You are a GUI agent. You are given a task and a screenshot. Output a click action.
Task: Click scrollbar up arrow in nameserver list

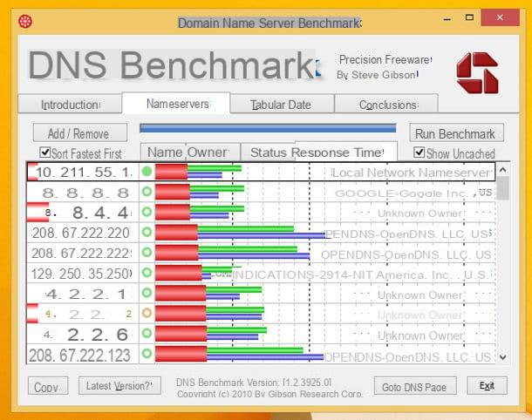(503, 170)
